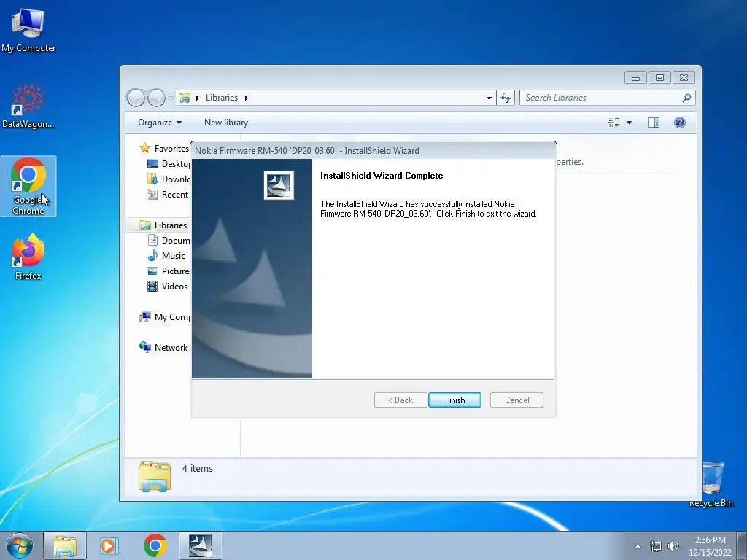
Task: Click the Explorer back navigation arrow
Action: pyautogui.click(x=136, y=98)
